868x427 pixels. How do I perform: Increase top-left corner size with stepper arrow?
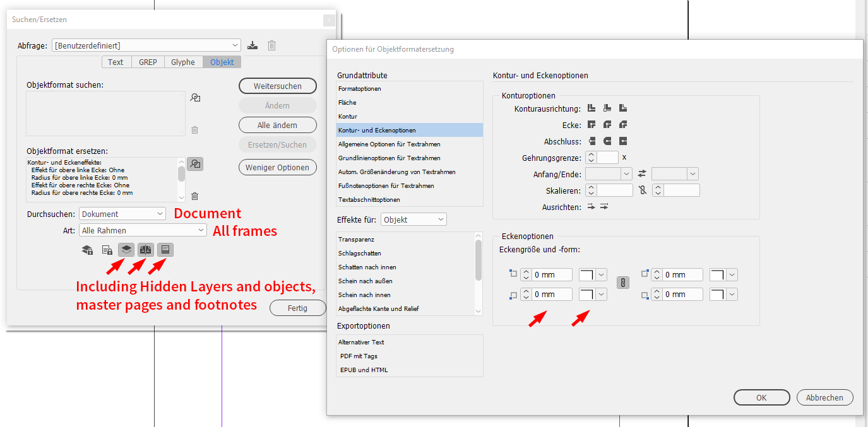tap(526, 271)
